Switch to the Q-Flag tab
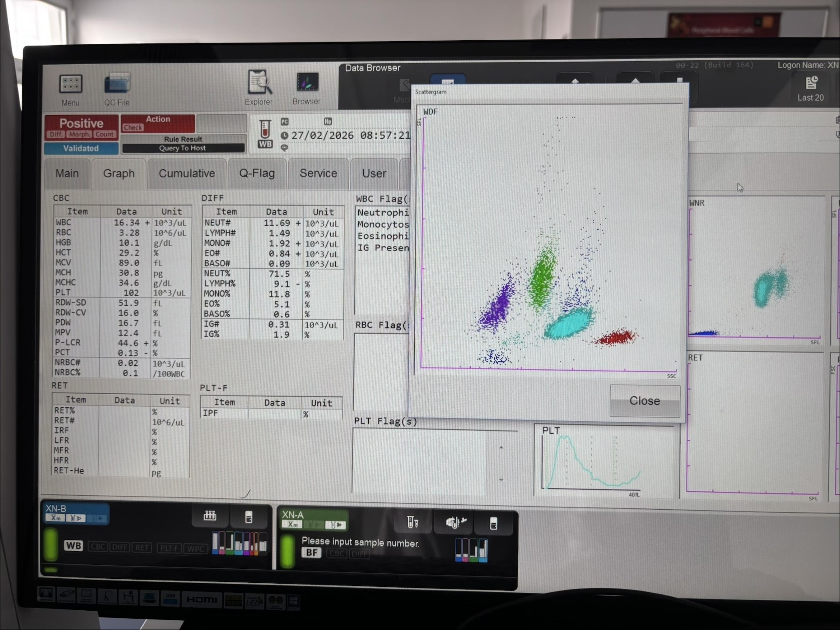Image resolution: width=840 pixels, height=630 pixels. pyautogui.click(x=257, y=174)
